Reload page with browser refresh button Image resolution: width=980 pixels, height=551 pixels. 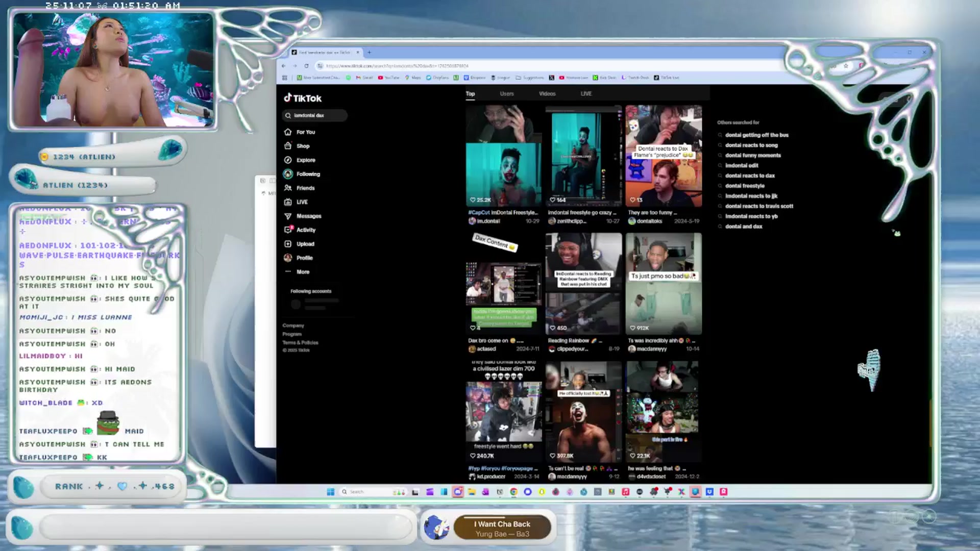(x=306, y=66)
